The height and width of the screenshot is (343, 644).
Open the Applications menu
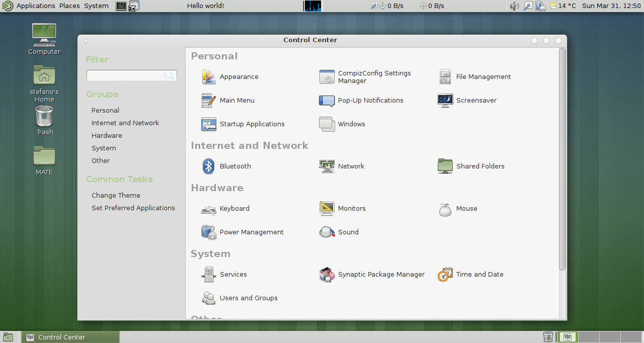pyautogui.click(x=35, y=6)
